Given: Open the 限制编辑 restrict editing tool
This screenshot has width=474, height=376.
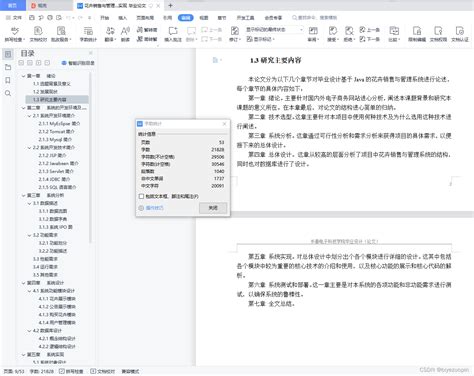Looking at the screenshot, I should (417, 34).
